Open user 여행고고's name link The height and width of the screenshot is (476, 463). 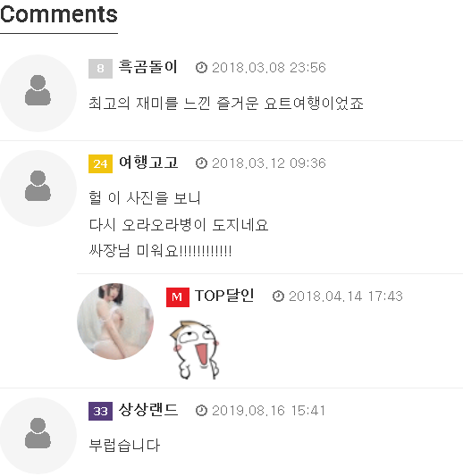click(148, 163)
